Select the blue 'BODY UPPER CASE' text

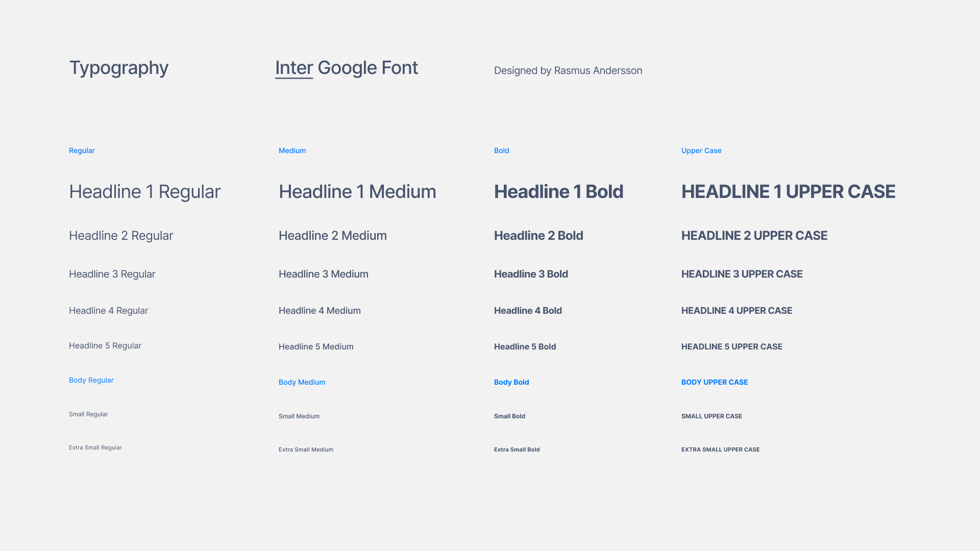(715, 382)
